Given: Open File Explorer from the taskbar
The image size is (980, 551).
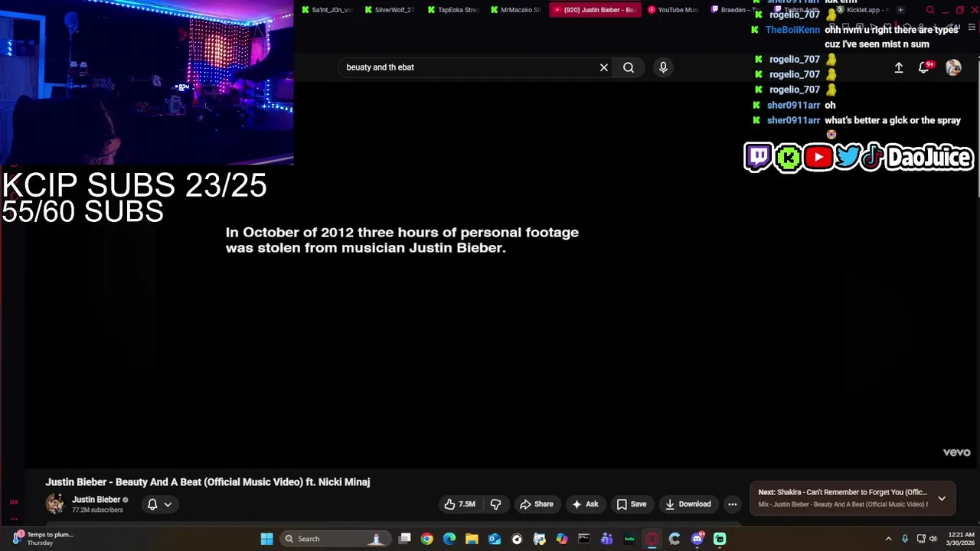Looking at the screenshot, I should point(472,539).
